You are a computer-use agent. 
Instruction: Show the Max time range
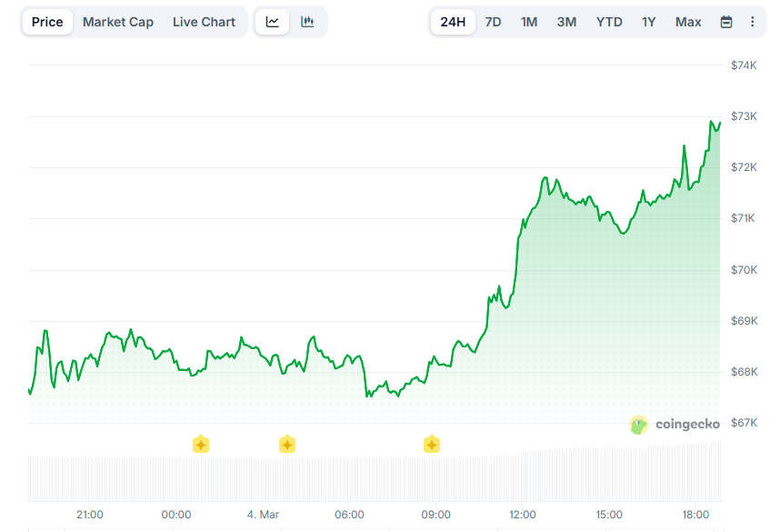pyautogui.click(x=688, y=22)
